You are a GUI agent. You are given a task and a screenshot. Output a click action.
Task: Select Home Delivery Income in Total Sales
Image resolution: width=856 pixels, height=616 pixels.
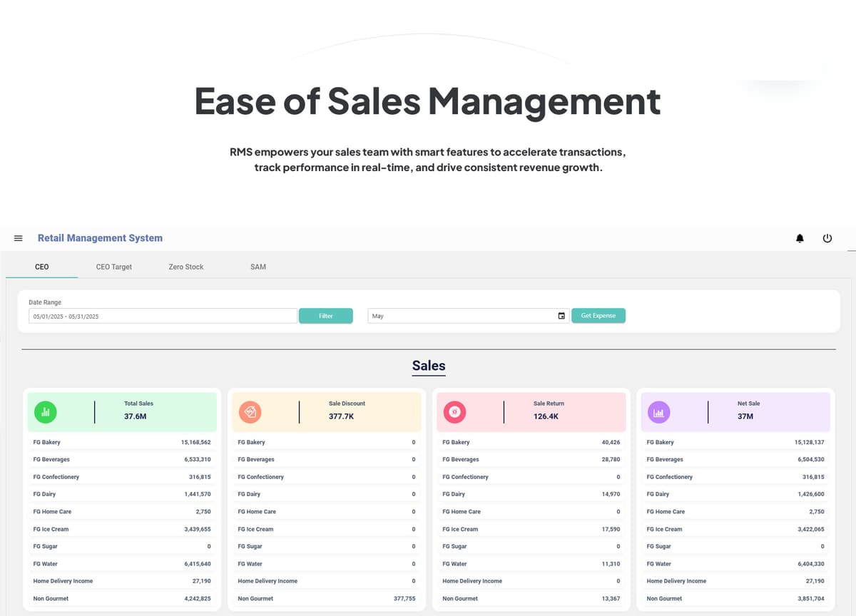coord(122,581)
